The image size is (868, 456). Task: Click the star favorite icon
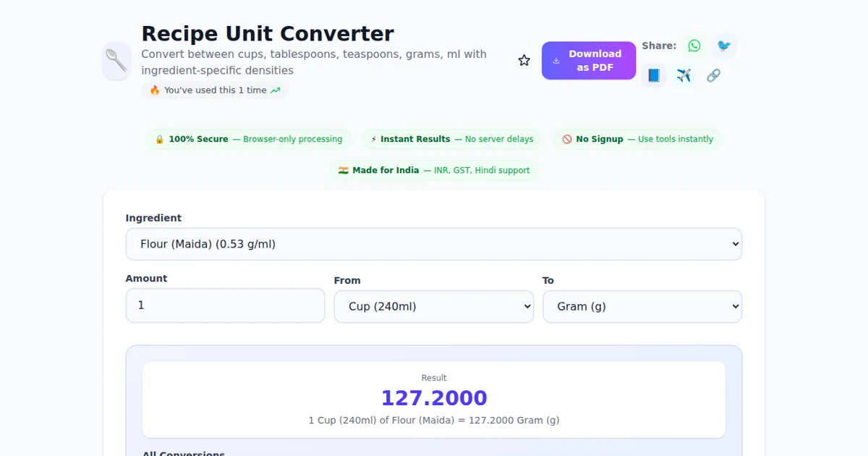coord(524,61)
